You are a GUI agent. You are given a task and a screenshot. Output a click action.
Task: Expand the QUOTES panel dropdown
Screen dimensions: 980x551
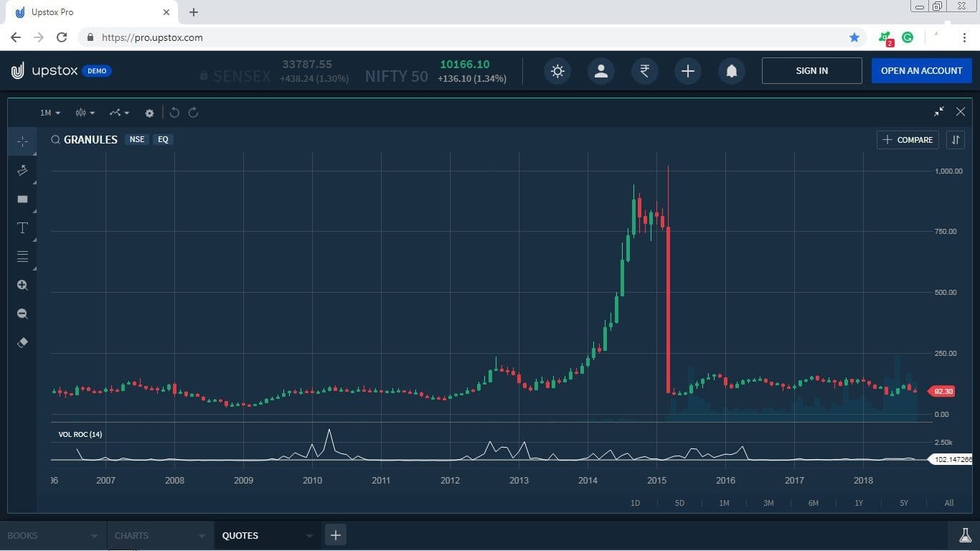309,536
